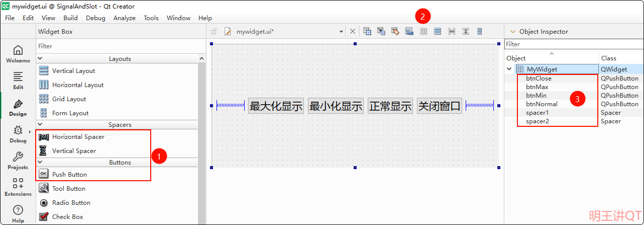Viewport: 644px width, 225px height.
Task: Open the Window menu
Action: click(x=178, y=18)
